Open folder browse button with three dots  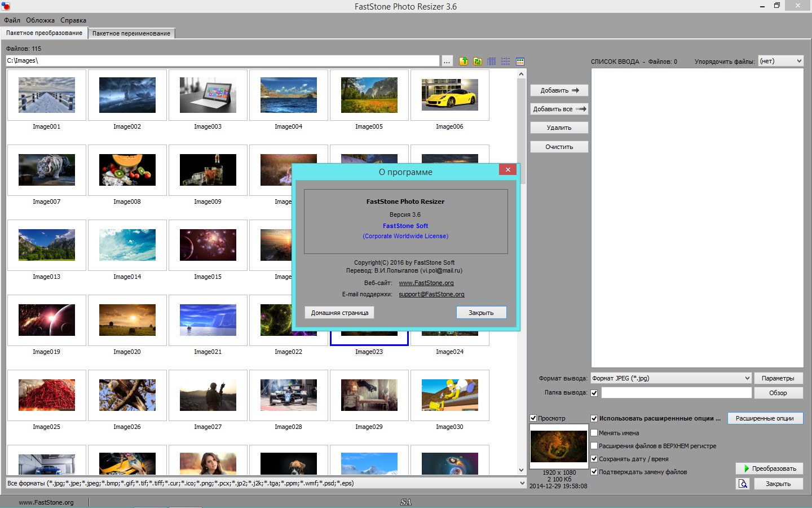point(447,61)
